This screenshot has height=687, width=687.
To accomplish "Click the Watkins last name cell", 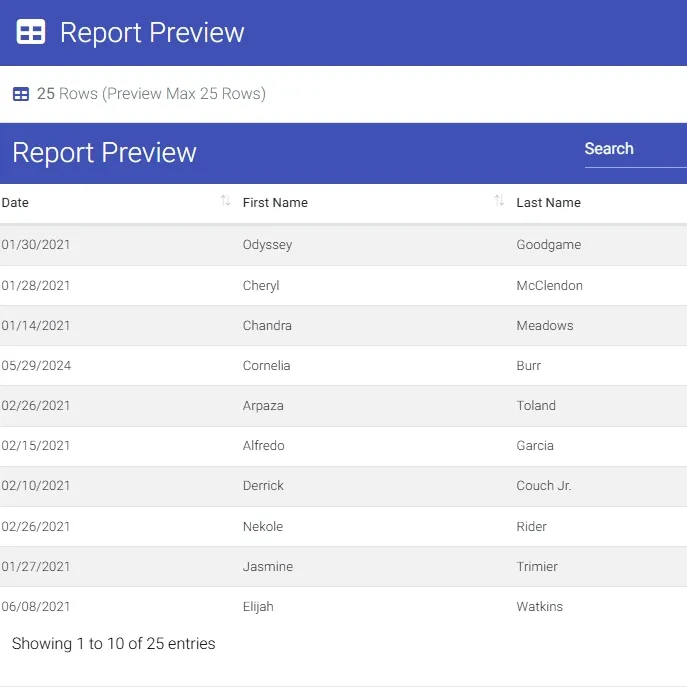I will coord(539,606).
